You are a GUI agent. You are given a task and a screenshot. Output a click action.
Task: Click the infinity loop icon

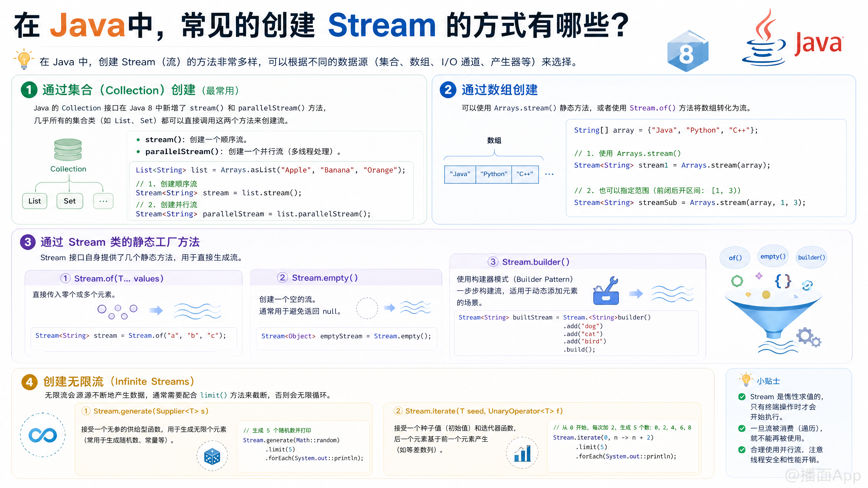(43, 435)
